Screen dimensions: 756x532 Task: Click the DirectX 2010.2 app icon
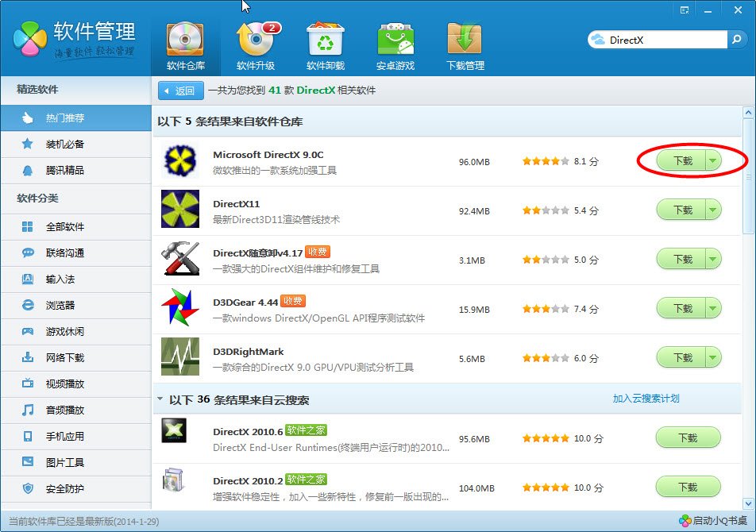point(174,480)
